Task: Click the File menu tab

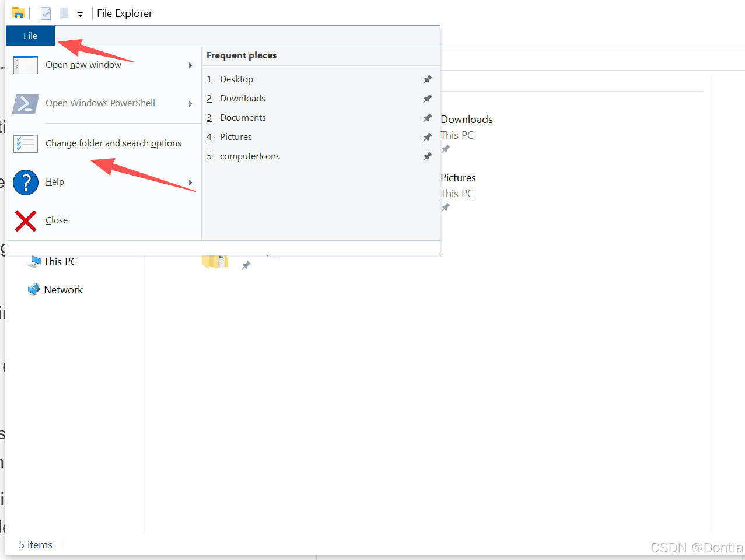Action: [x=30, y=36]
